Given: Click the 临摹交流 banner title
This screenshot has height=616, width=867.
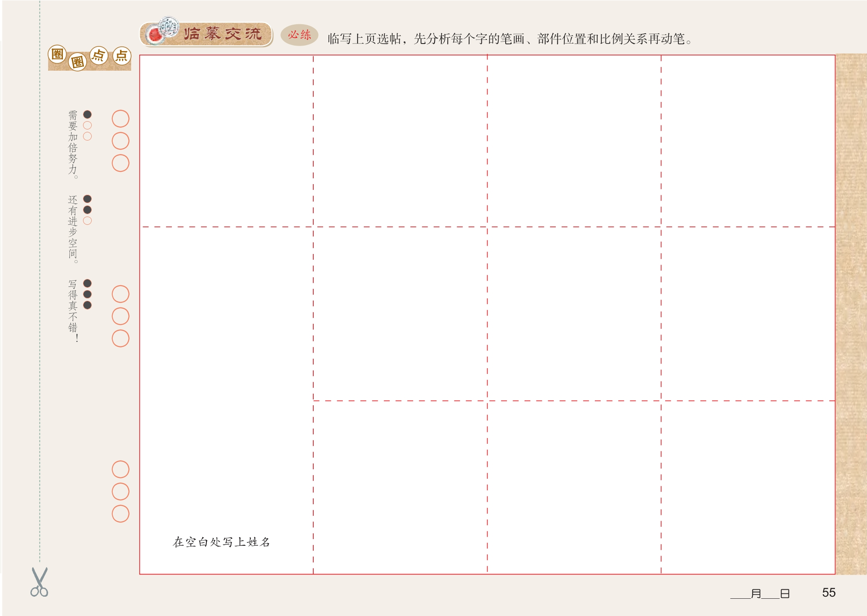Looking at the screenshot, I should click(x=222, y=34).
